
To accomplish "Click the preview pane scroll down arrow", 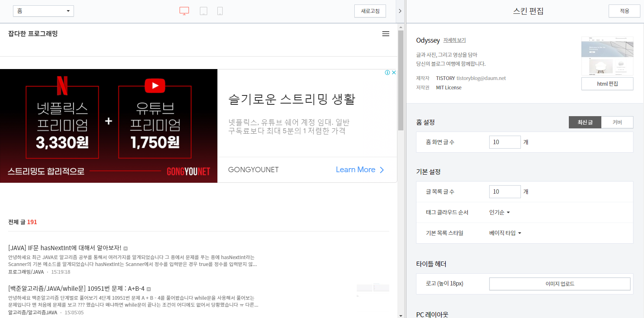I will click(x=401, y=315).
